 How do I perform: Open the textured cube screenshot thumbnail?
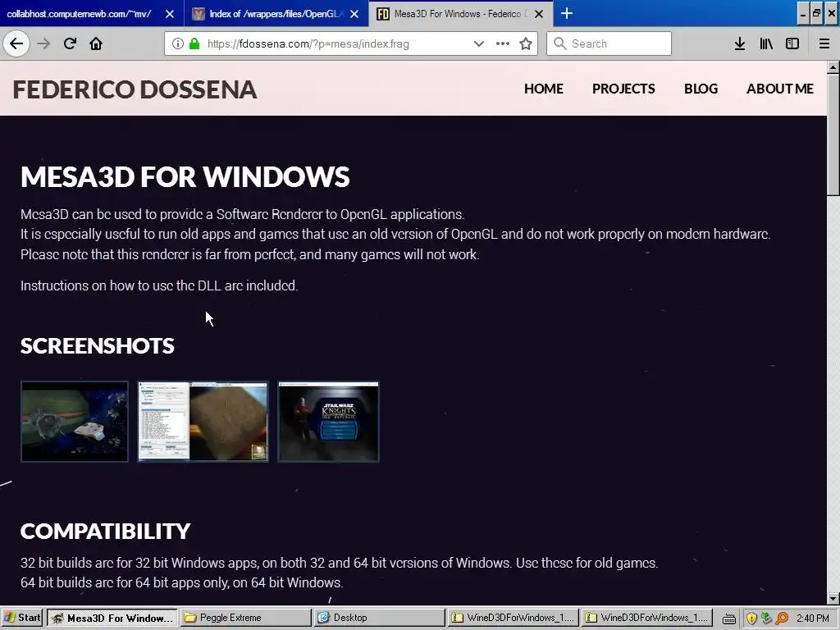203,422
